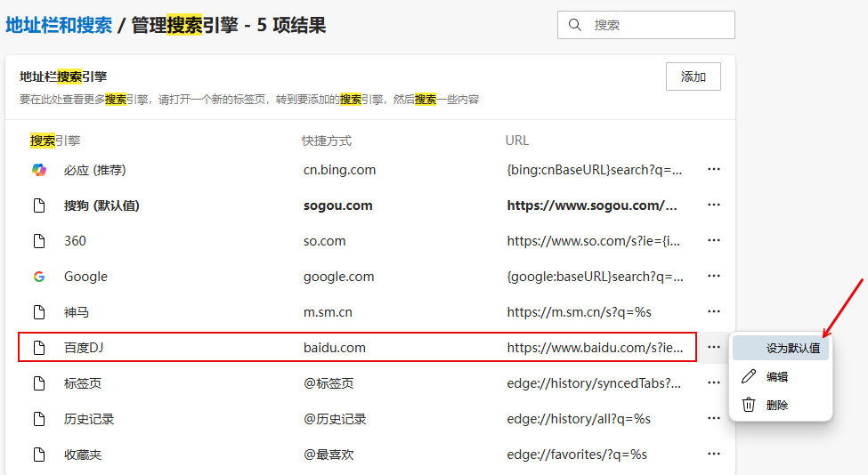
Task: Click the m.sm.cn shortcut text
Action: (x=328, y=312)
